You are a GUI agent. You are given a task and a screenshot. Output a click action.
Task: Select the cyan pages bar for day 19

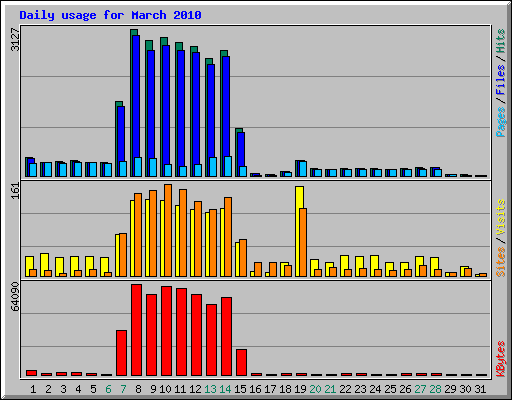(303, 169)
